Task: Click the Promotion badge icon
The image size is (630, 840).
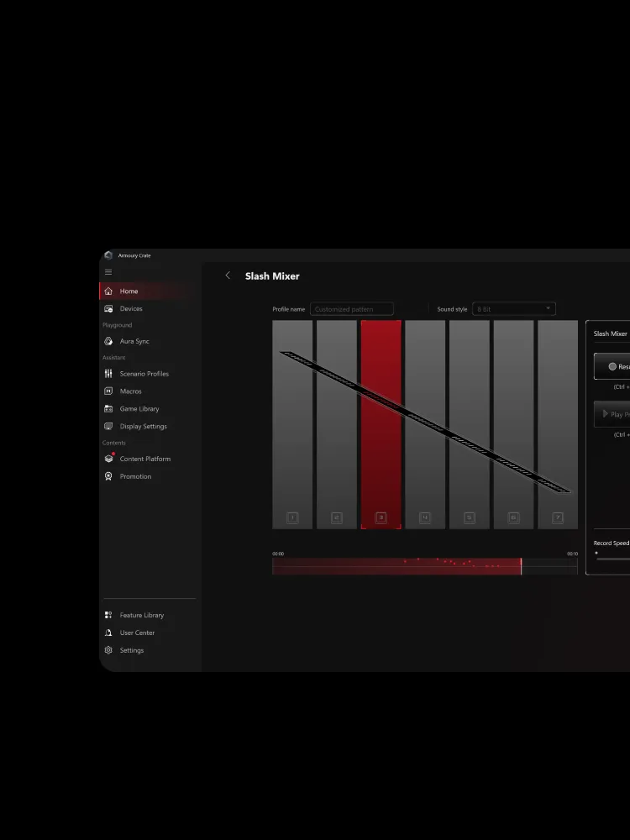Action: pyautogui.click(x=108, y=476)
